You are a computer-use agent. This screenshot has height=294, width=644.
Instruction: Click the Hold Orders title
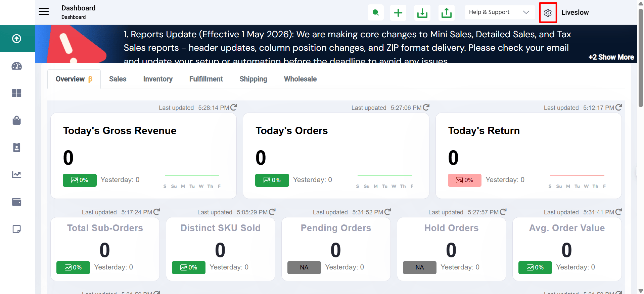[451, 228]
